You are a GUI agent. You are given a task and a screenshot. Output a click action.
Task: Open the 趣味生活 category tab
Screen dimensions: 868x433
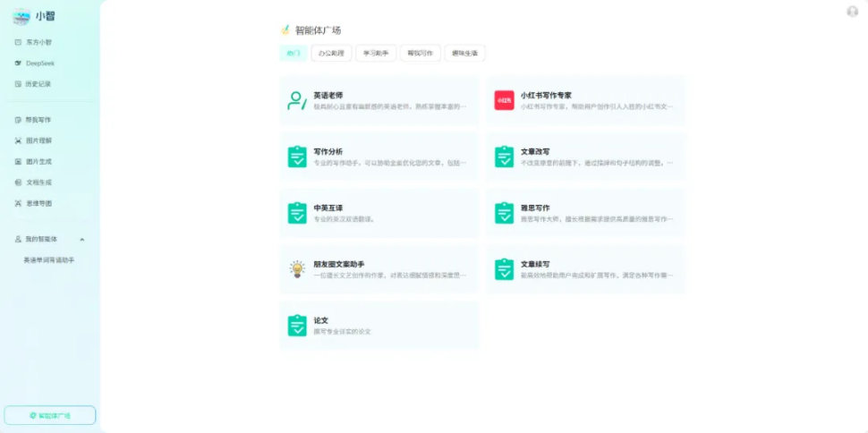[x=464, y=54]
